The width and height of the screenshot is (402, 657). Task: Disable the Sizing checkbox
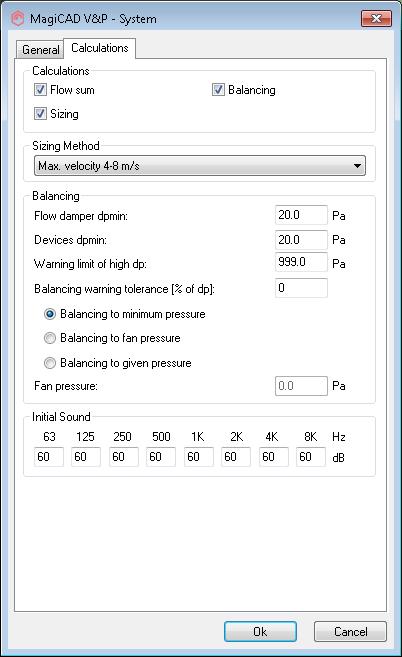(40, 114)
